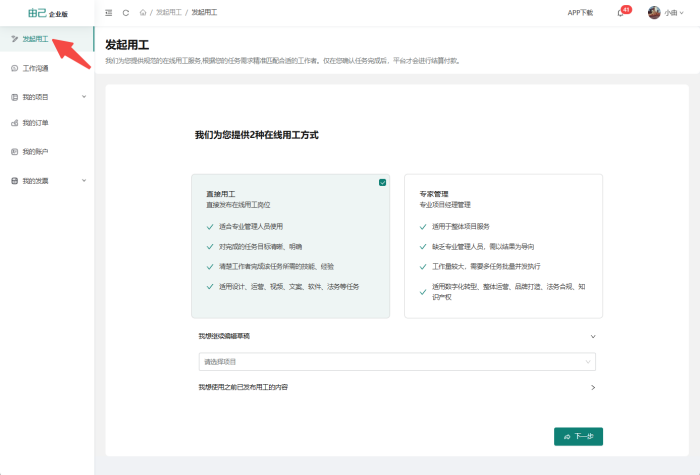The image size is (700, 475).
Task: Click the 适用于整体项目服务 line
Action: tap(461, 226)
